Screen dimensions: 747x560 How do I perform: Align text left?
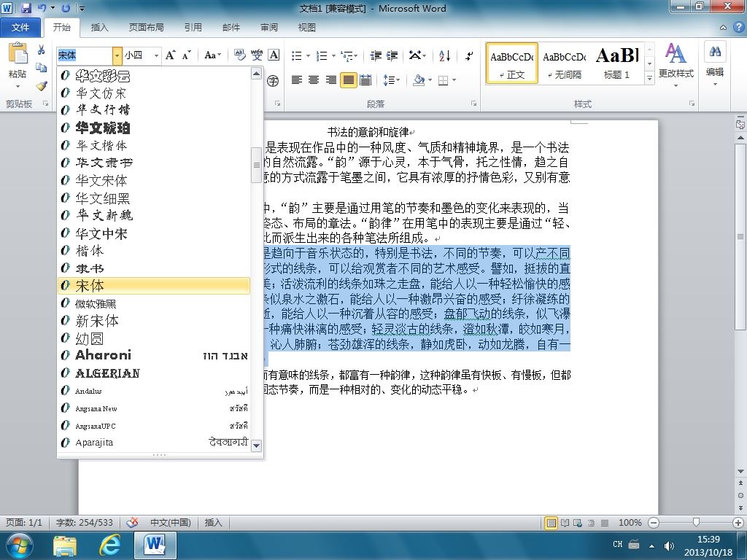pyautogui.click(x=297, y=80)
